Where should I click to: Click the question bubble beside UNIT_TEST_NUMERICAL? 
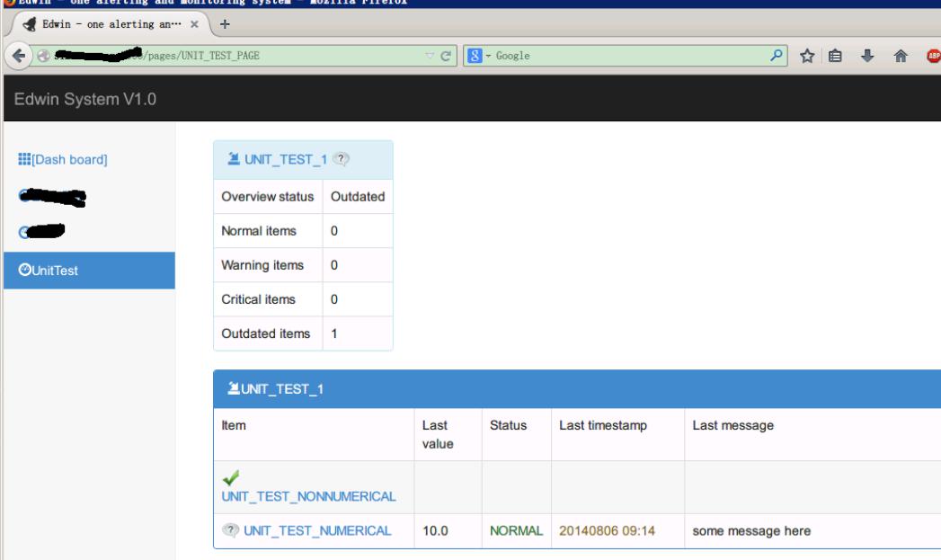[230, 530]
